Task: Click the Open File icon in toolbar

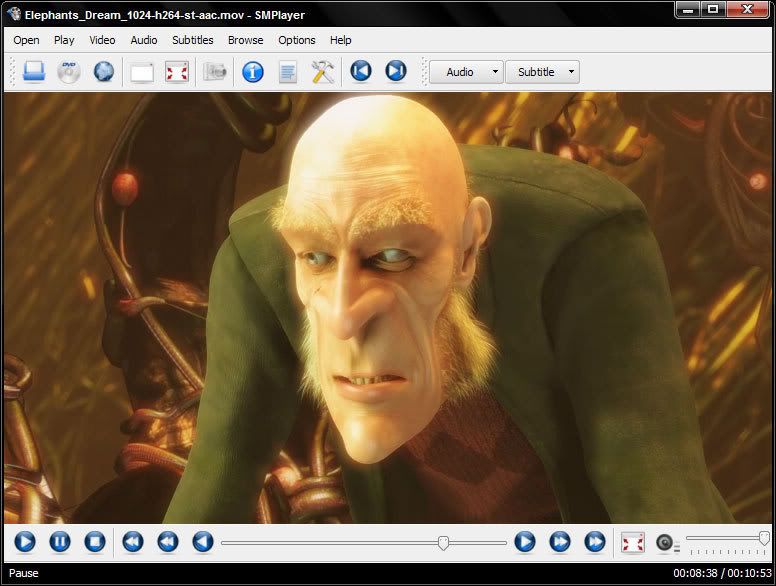Action: [34, 72]
